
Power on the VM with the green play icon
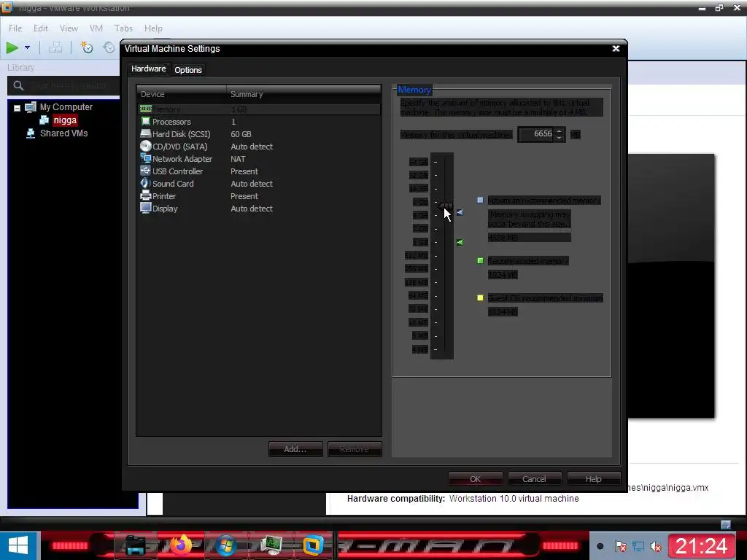click(x=12, y=47)
